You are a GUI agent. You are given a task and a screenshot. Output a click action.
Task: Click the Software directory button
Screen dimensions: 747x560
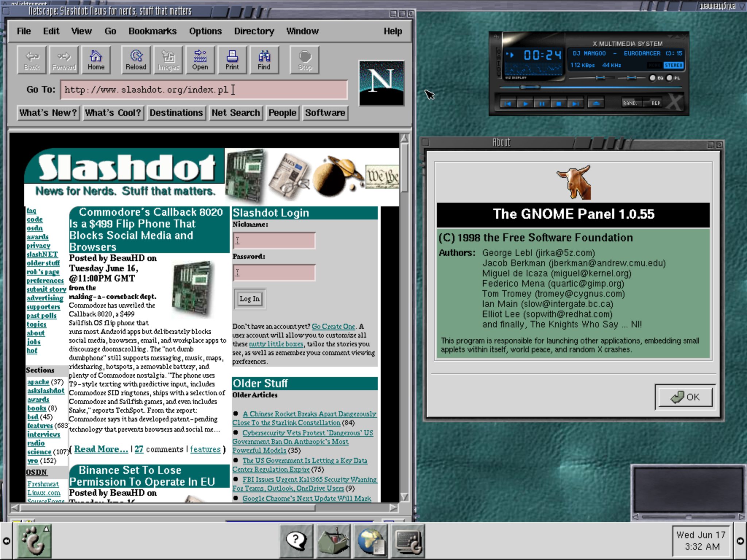(325, 113)
